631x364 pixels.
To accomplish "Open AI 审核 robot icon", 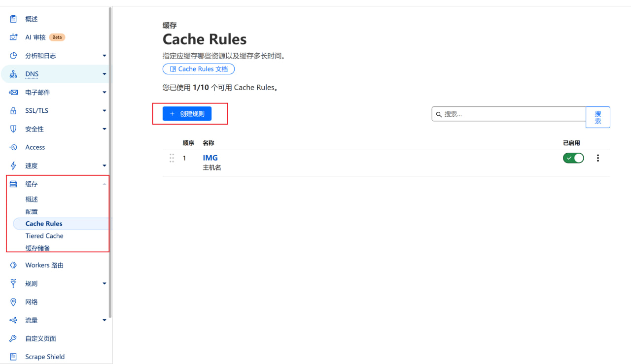I will 13,37.
